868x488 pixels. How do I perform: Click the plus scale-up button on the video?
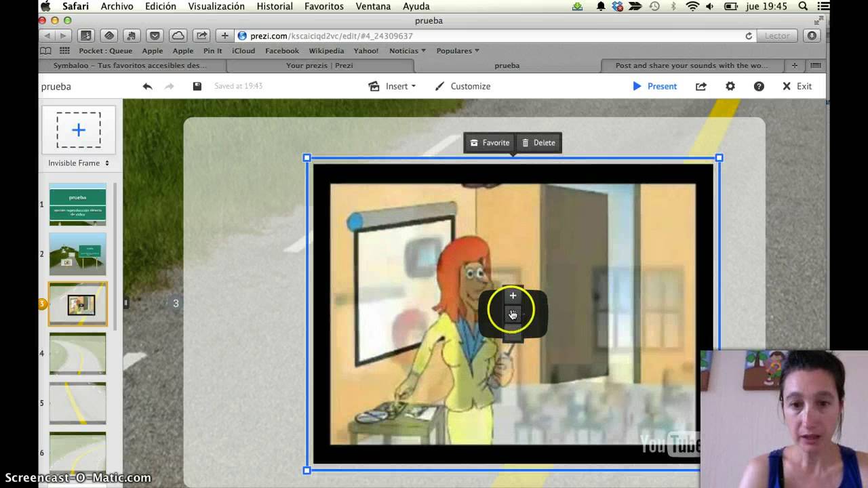(x=513, y=296)
